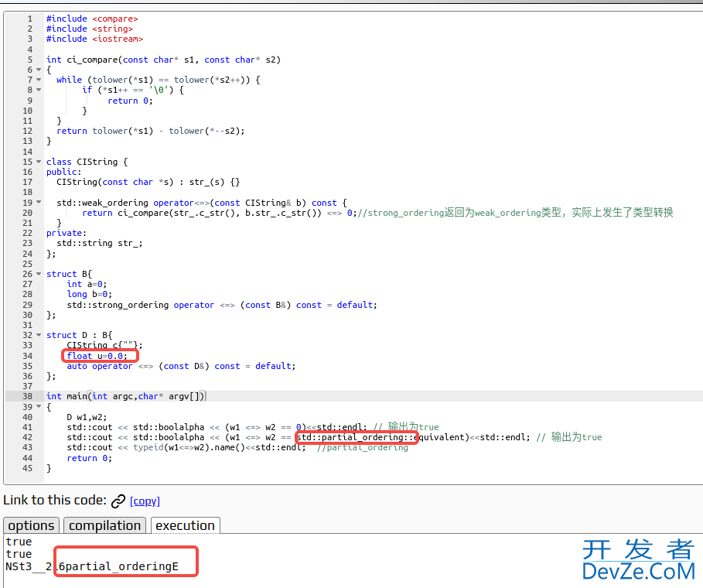
Task: Click 'return 0;' on line 9
Action: [130, 101]
